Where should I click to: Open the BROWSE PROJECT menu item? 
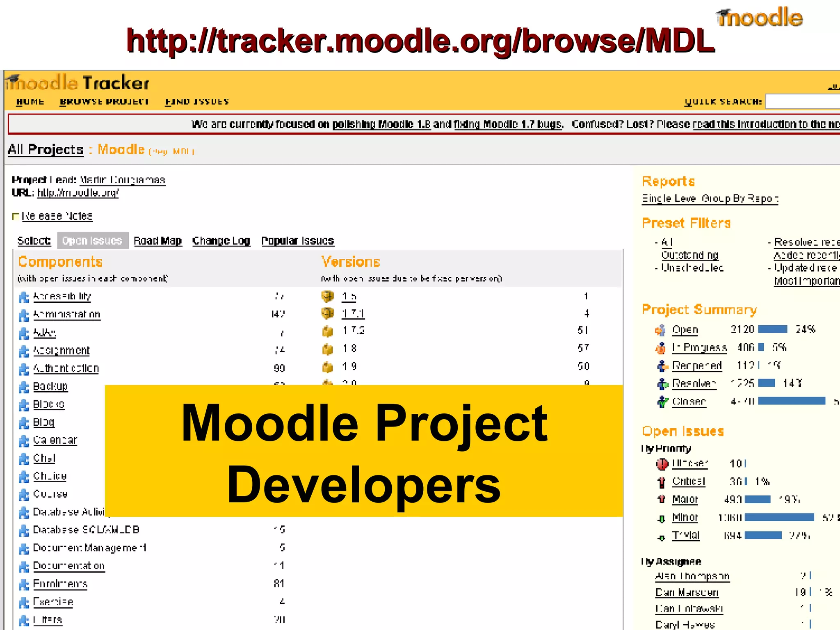click(x=104, y=102)
